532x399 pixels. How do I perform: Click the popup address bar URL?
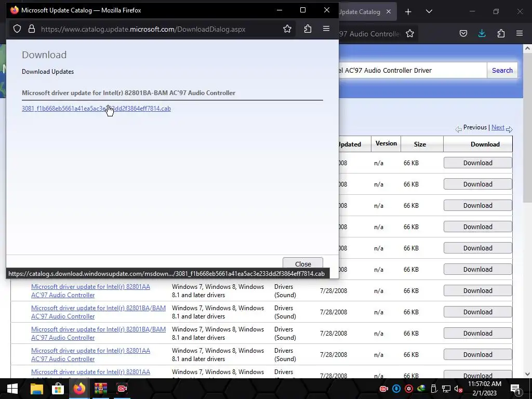pos(143,29)
